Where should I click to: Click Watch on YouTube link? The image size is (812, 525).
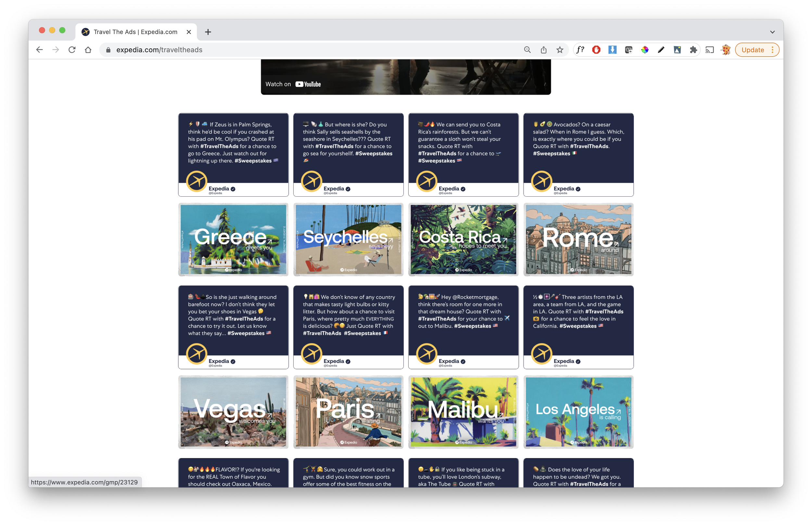(293, 84)
